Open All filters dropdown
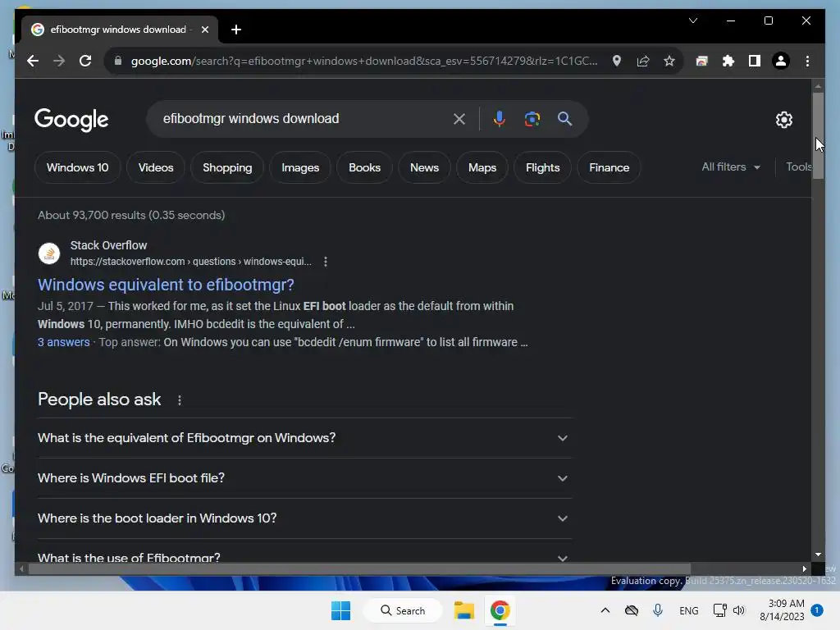The image size is (840, 630). 731,167
